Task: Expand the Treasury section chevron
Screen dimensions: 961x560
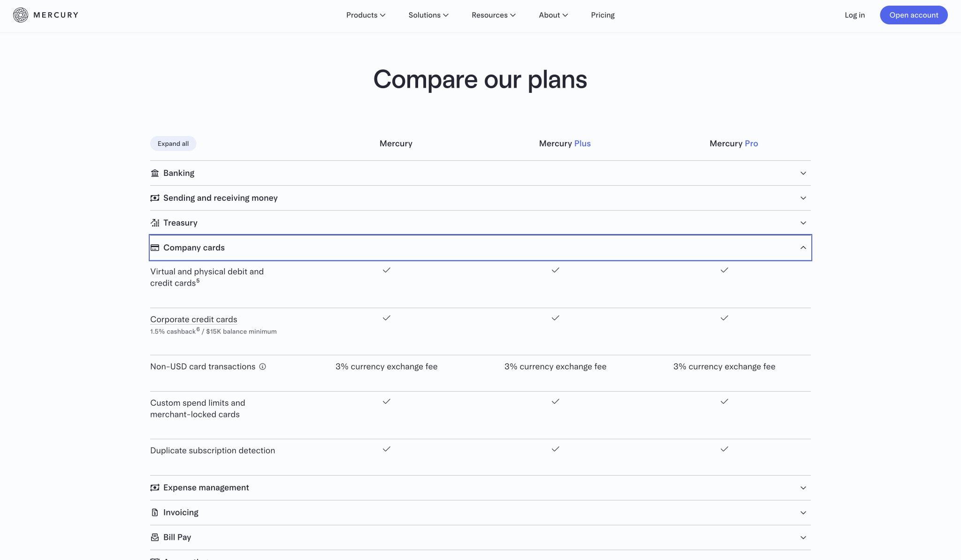Action: (803, 223)
